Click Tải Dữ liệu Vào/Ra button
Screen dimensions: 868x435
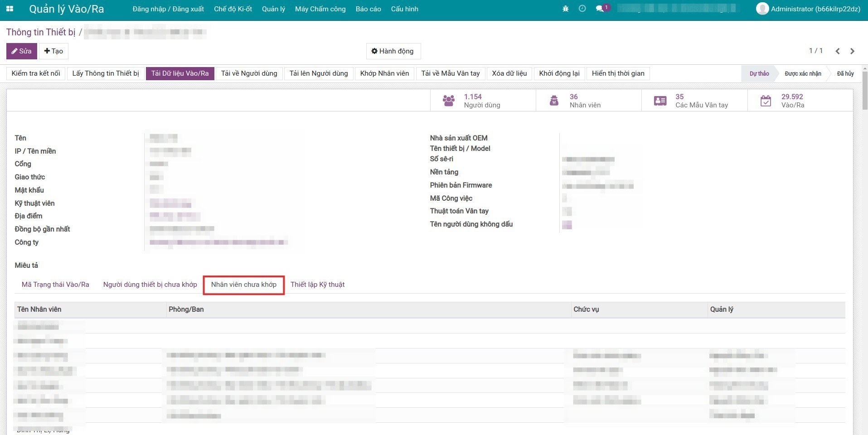click(180, 73)
